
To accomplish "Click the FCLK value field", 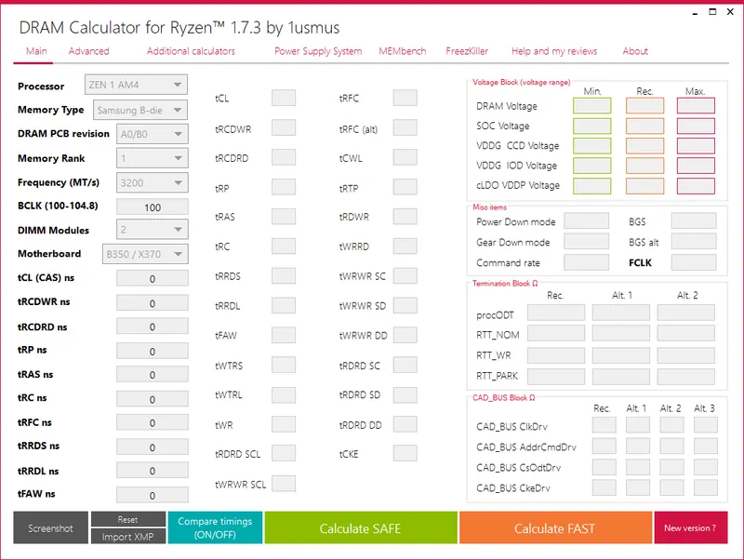I will (x=694, y=262).
